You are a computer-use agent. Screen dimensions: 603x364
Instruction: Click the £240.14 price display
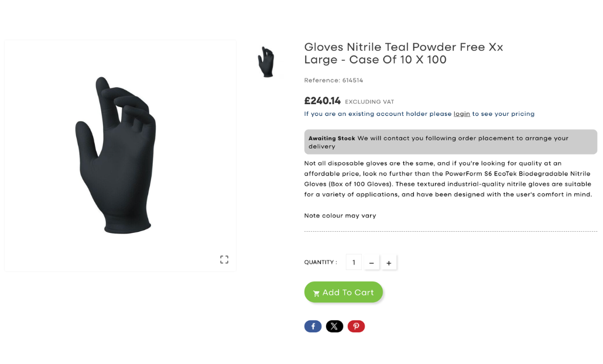pos(322,101)
